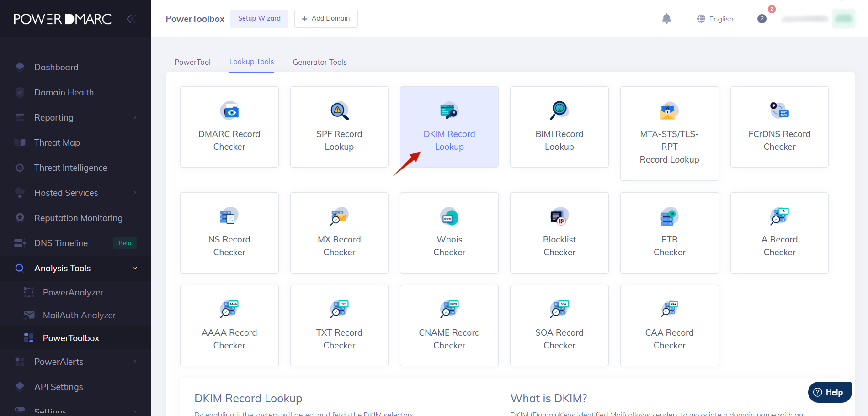Select the SPF Record Lookup tool
This screenshot has width=868, height=416.
point(339,127)
